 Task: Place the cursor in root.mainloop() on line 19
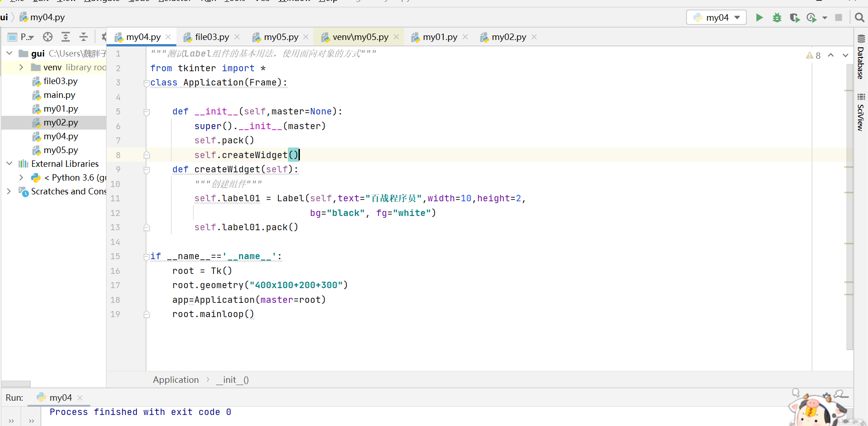(x=213, y=314)
